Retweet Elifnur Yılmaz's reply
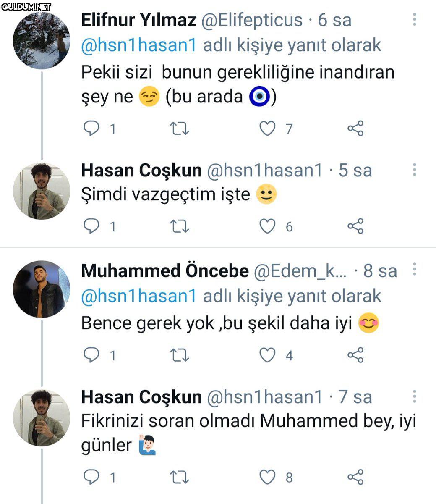The image size is (436, 504). pos(180,129)
